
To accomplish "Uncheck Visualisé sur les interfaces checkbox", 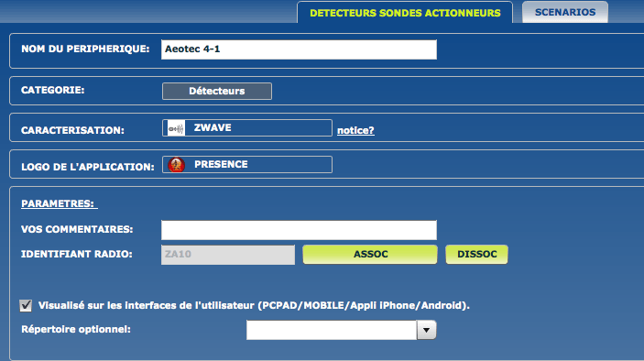I will click(x=26, y=305).
